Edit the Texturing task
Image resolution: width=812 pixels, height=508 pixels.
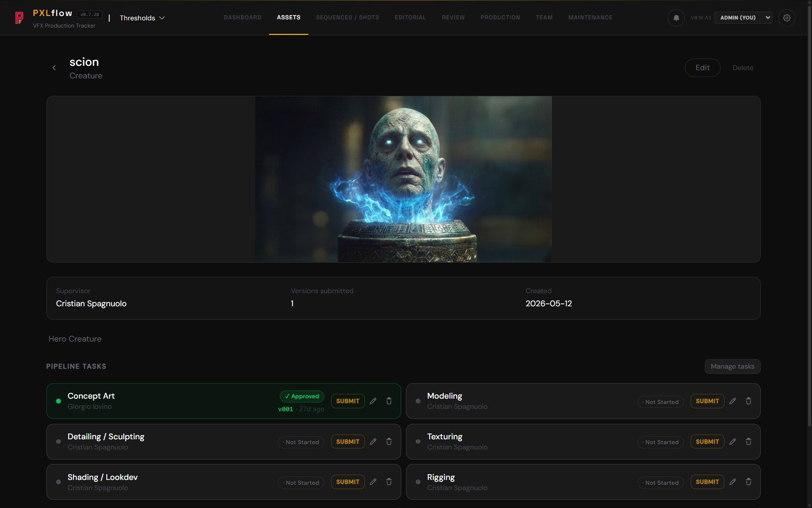733,442
